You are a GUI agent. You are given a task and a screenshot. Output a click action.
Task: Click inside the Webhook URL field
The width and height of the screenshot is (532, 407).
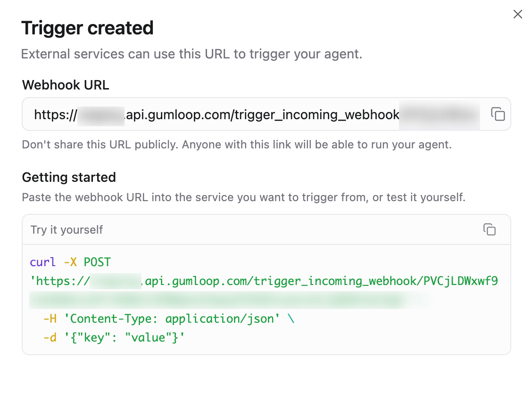point(266,114)
